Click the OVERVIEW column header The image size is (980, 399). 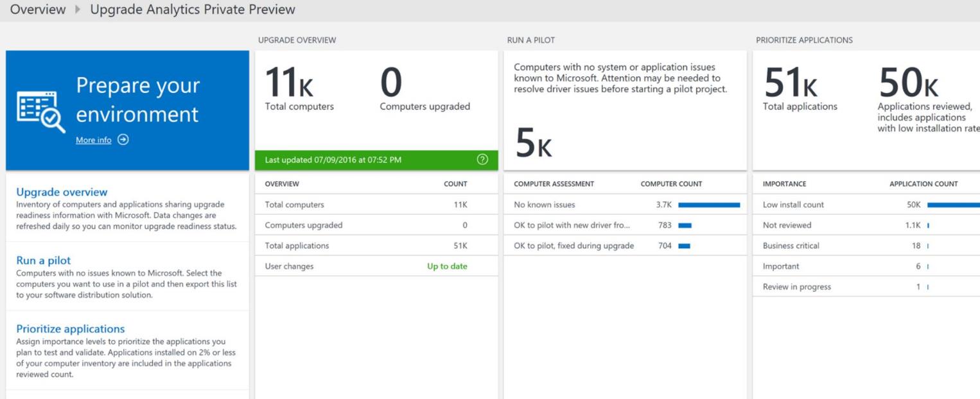click(x=282, y=184)
